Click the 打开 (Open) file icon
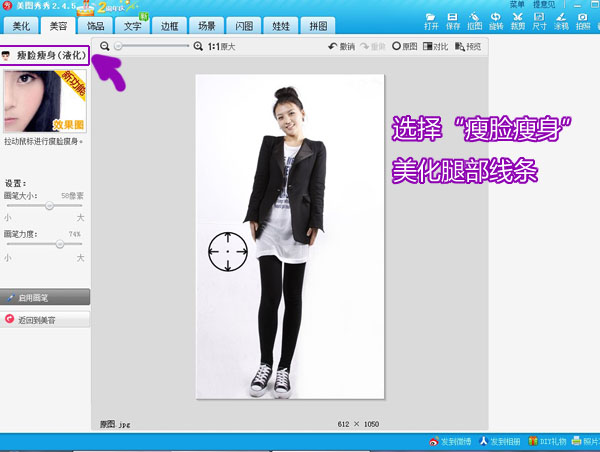 (x=431, y=20)
